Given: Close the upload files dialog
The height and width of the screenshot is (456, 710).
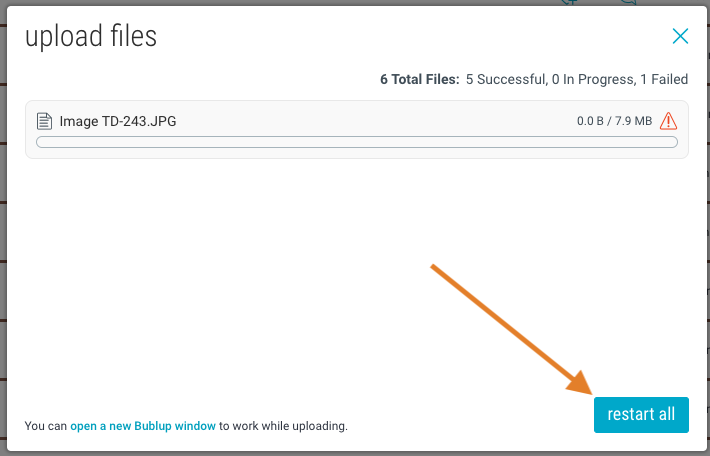Looking at the screenshot, I should pos(680,36).
